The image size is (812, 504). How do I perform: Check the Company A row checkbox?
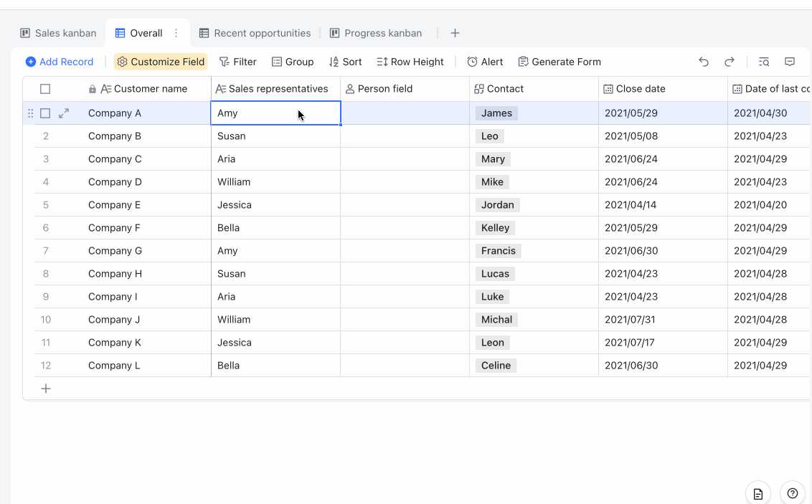[x=45, y=113]
